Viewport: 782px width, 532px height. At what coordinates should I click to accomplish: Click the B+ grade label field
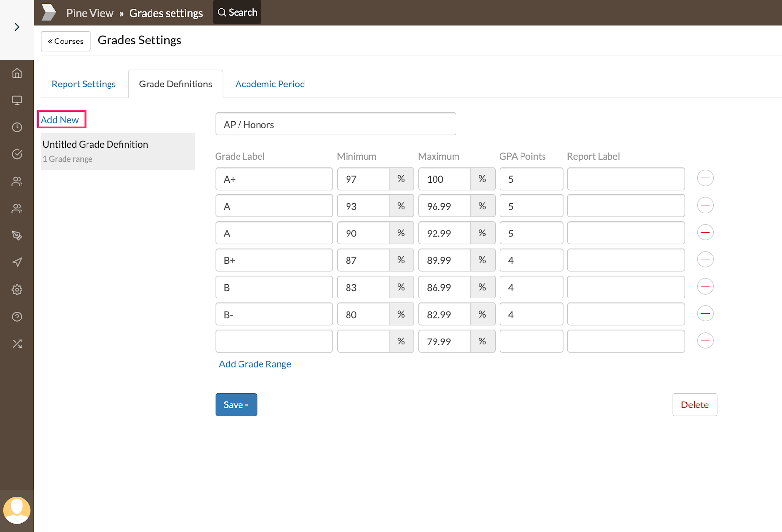point(274,260)
